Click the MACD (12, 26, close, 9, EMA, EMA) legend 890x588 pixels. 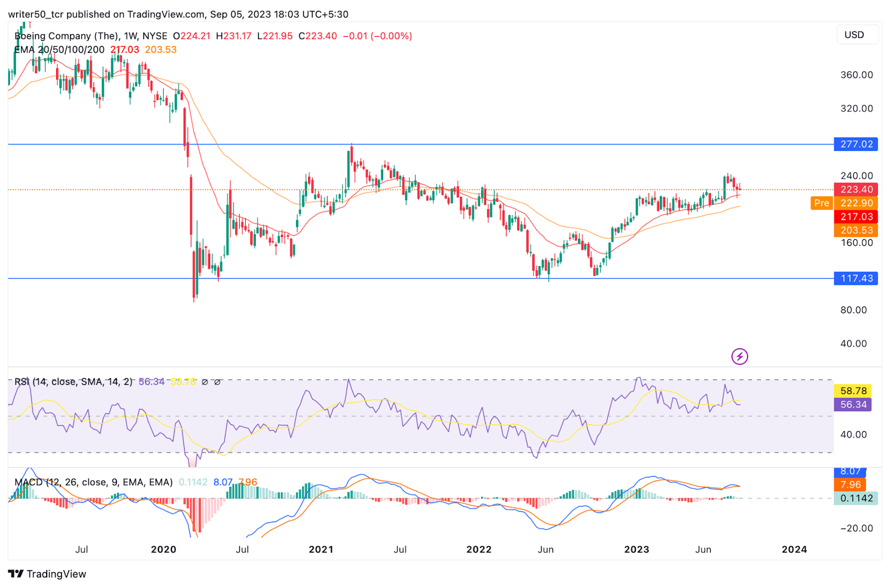[93, 482]
